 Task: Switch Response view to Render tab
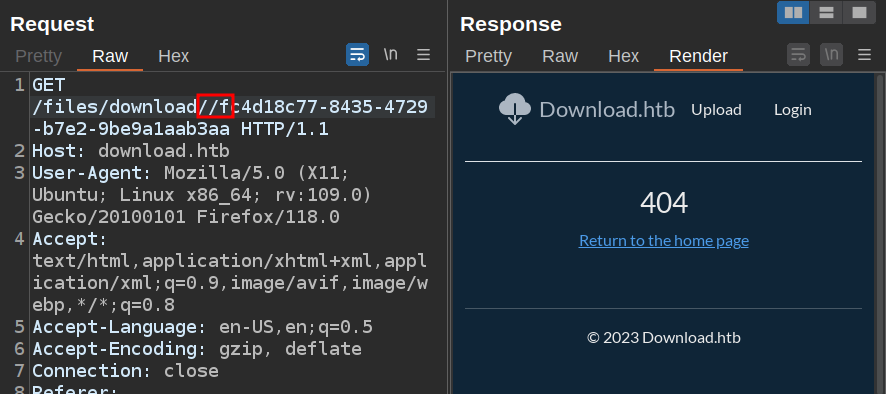point(698,57)
